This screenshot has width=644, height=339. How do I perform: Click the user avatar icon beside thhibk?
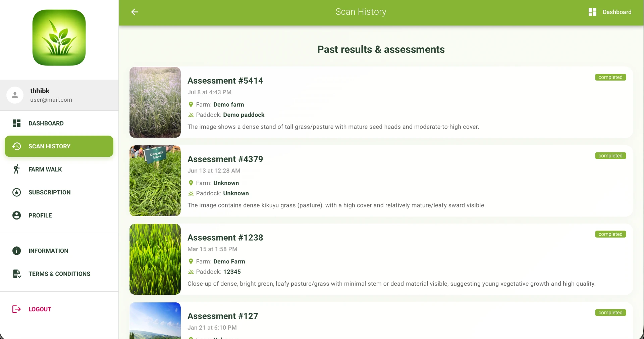pos(15,95)
